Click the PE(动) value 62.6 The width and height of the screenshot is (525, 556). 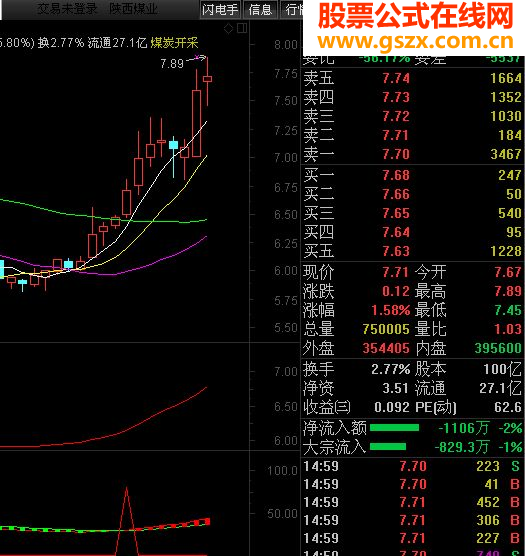tap(508, 407)
